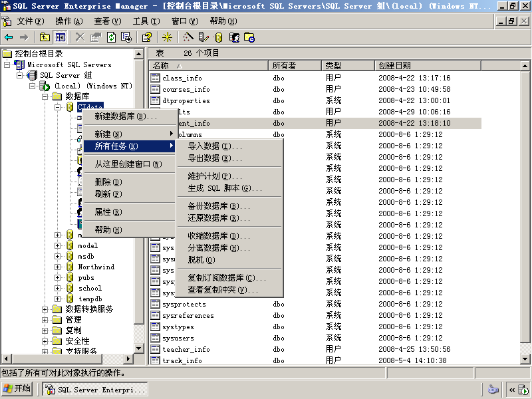Image resolution: width=532 pixels, height=399 pixels.
Task: Expand the 管理 folder node
Action: 45,320
